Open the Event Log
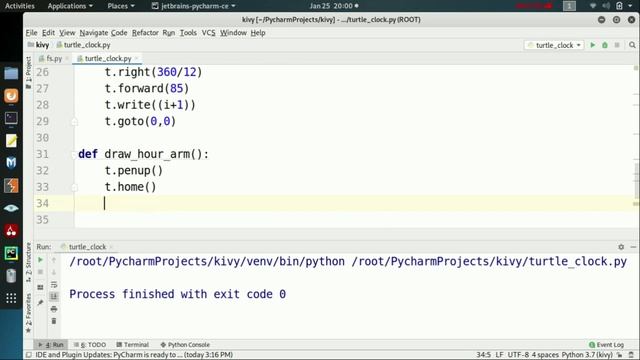Image resolution: width=640 pixels, height=360 pixels. coord(607,345)
